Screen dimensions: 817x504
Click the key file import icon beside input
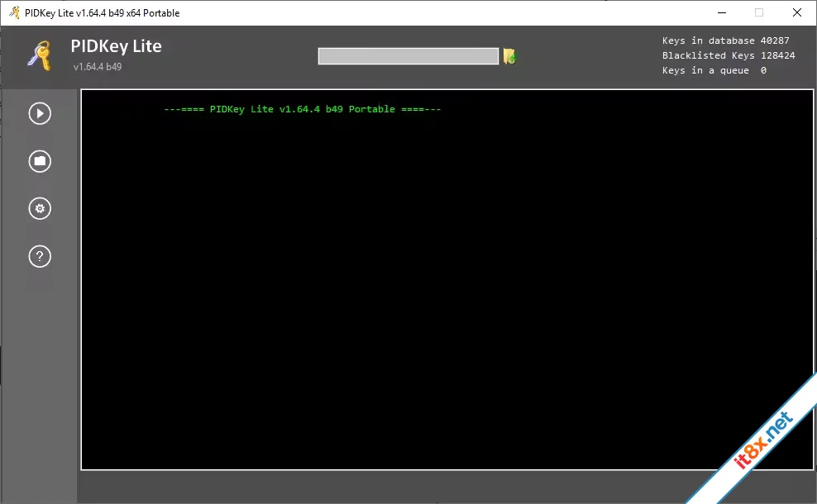(509, 56)
